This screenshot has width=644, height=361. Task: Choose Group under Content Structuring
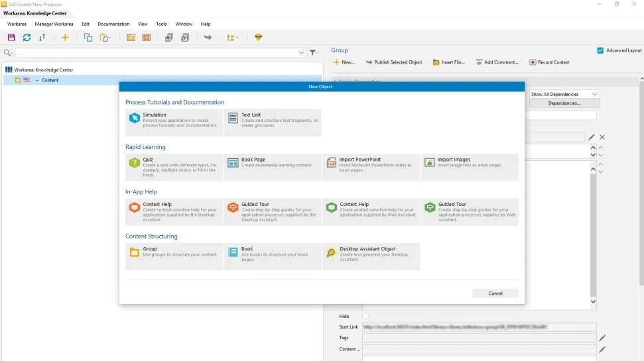[174, 256]
